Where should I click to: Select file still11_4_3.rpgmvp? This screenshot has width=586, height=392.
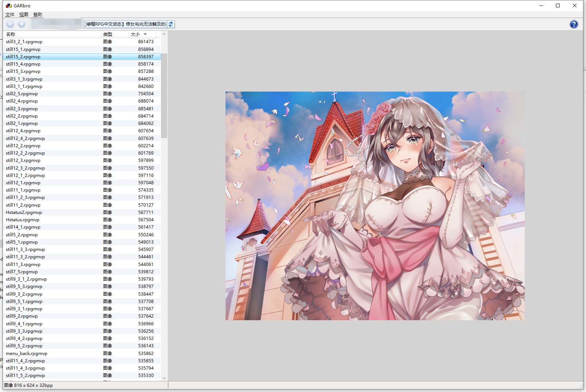[x=82, y=368]
